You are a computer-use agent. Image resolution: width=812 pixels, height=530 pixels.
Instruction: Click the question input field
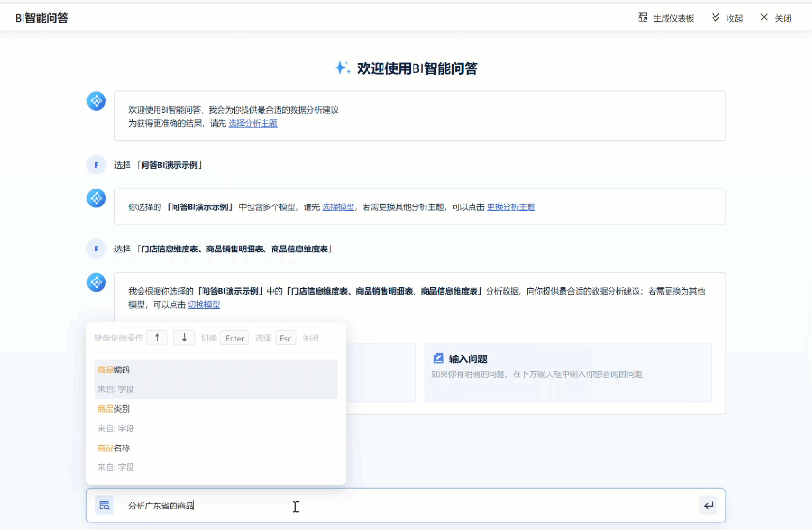[x=406, y=505]
